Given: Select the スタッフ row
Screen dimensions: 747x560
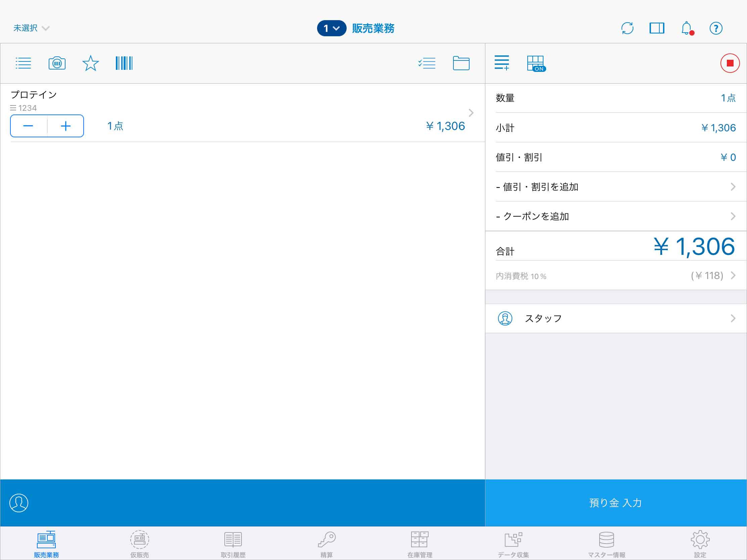Looking at the screenshot, I should pyautogui.click(x=615, y=318).
